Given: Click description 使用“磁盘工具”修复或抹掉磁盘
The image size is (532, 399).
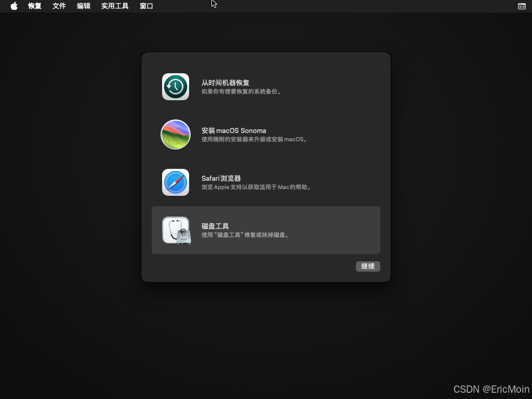Looking at the screenshot, I should coord(245,235).
